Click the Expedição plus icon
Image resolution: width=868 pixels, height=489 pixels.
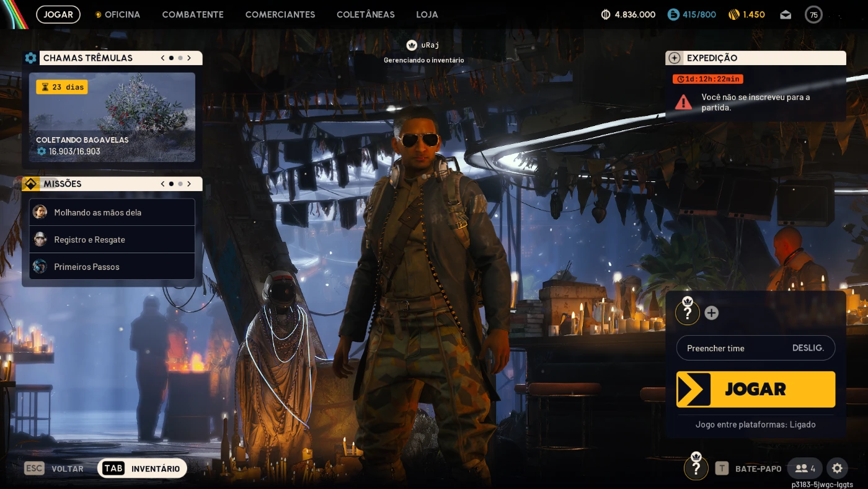[675, 58]
